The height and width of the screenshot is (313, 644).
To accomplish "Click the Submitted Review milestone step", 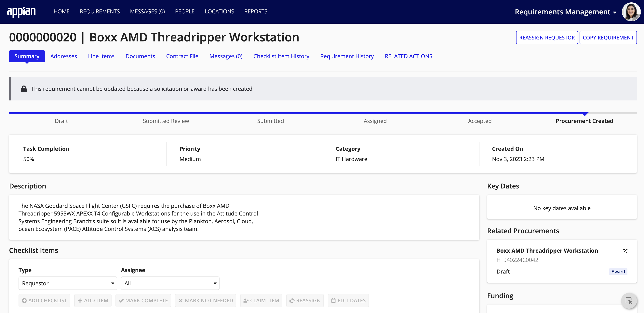I will pos(166,121).
